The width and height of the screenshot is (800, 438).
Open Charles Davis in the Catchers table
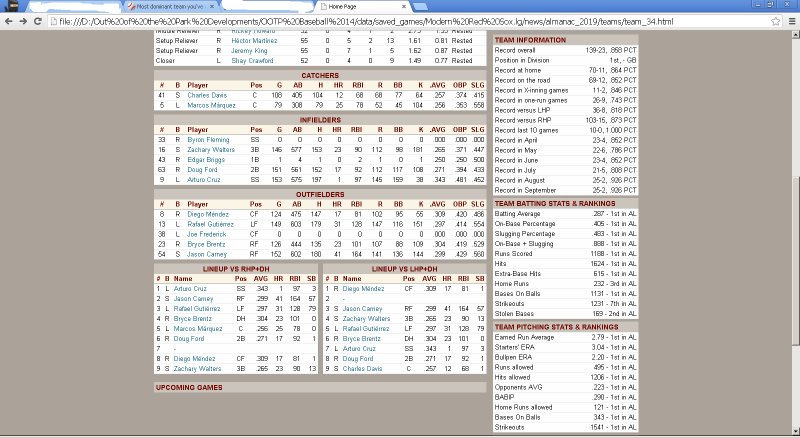point(207,95)
